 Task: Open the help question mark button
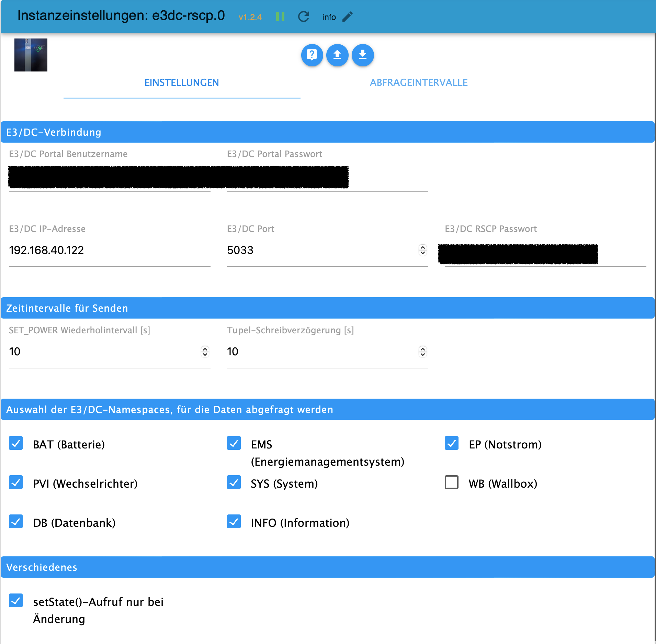coord(312,55)
